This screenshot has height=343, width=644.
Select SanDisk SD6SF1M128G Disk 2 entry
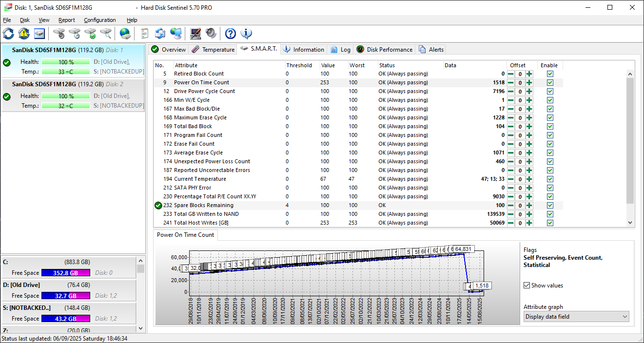point(73,95)
